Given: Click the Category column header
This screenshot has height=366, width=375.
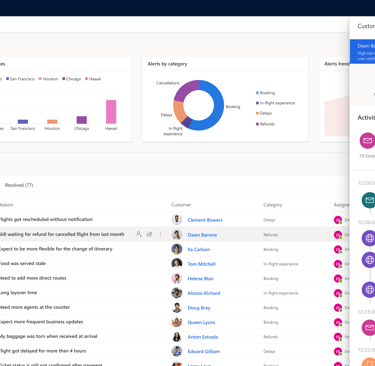Looking at the screenshot, I should (x=273, y=205).
